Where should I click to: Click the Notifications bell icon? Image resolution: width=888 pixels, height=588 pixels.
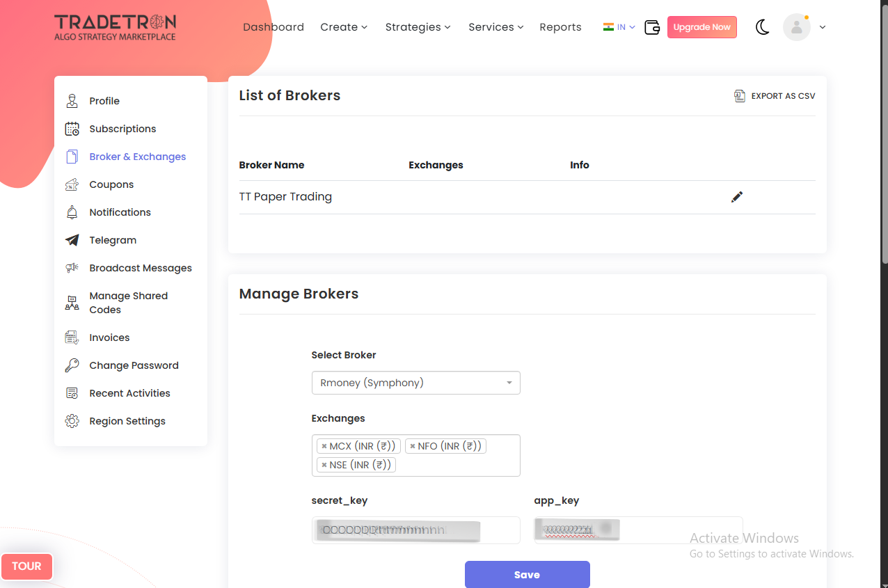pos(72,212)
